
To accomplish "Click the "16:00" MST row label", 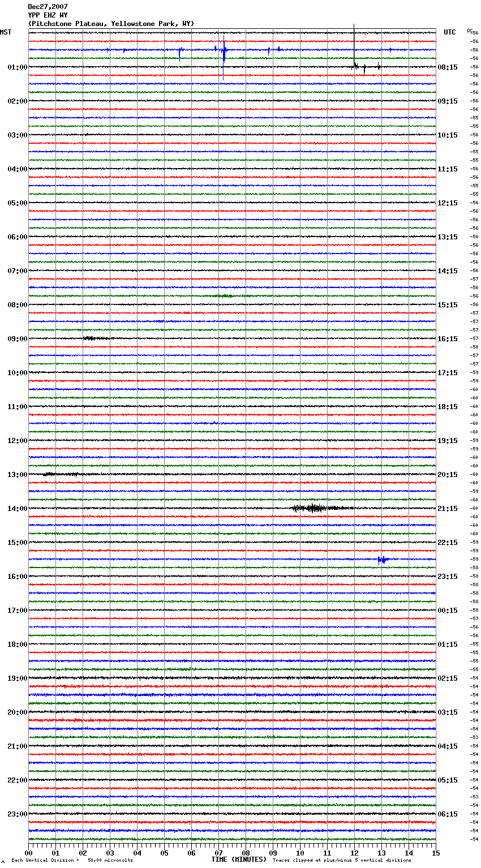I will point(18,577).
